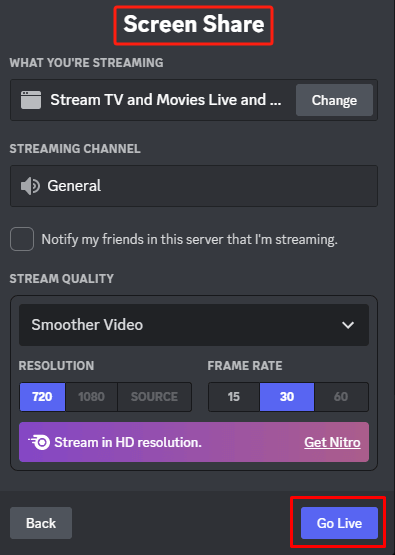
Task: Click the WHAT YOU'RE STREAMING heading
Action: [x=86, y=63]
